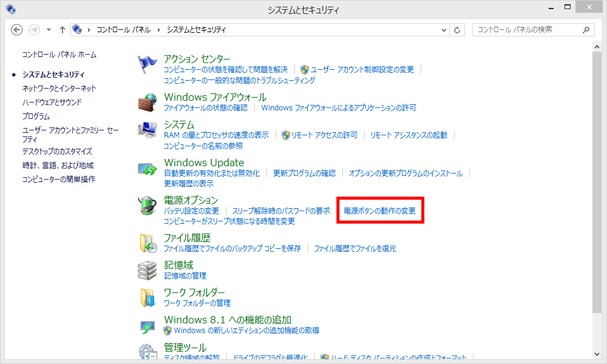Click ファイル履歴でファイルを復元
Viewport: 607px width, 364px height.
355,248
